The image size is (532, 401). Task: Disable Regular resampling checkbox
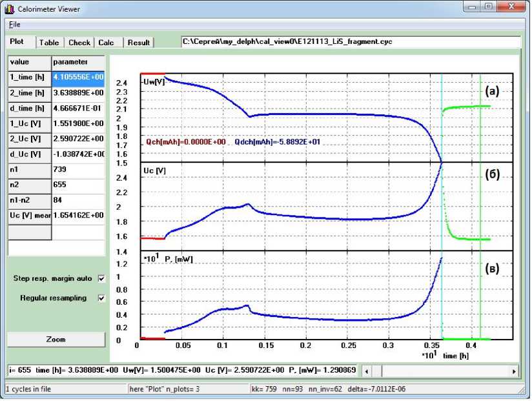(x=101, y=298)
